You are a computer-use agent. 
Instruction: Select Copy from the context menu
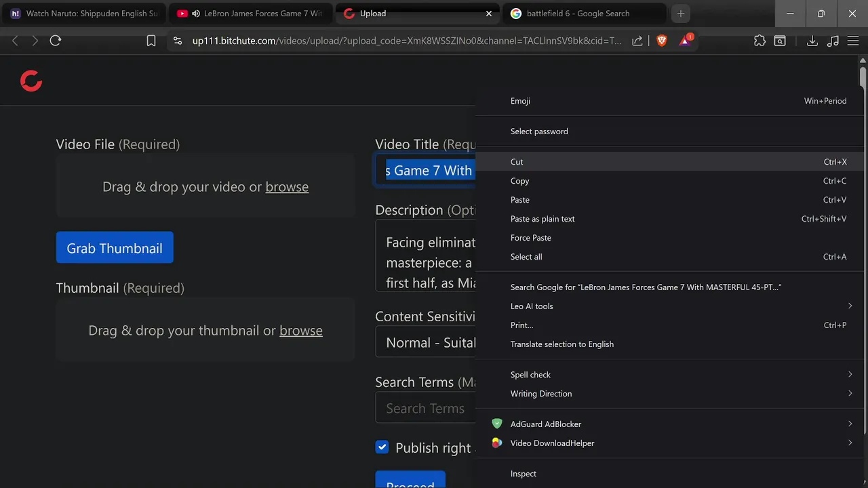pos(520,181)
